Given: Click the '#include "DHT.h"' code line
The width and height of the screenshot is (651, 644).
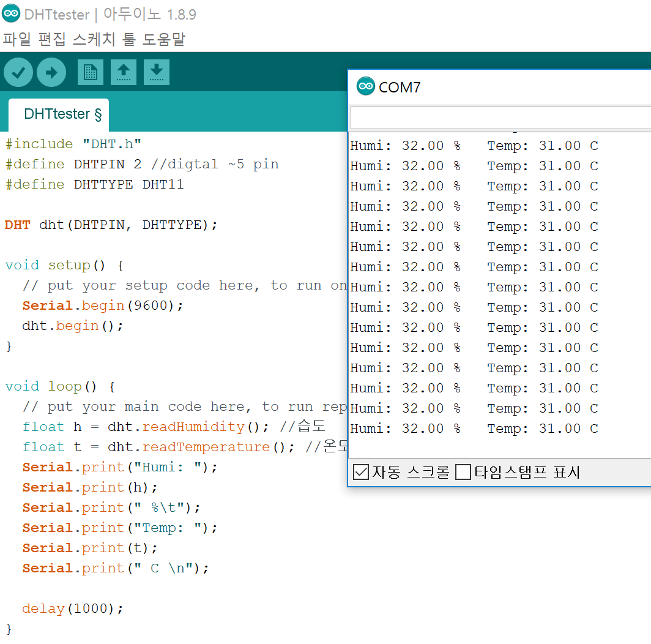Looking at the screenshot, I should [x=73, y=144].
